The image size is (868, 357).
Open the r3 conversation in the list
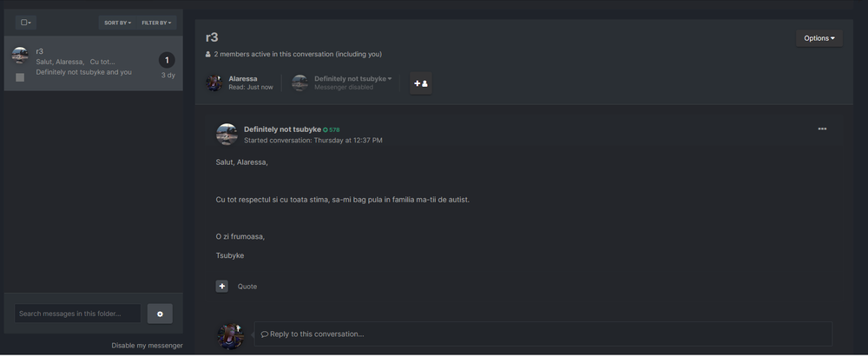click(87, 61)
